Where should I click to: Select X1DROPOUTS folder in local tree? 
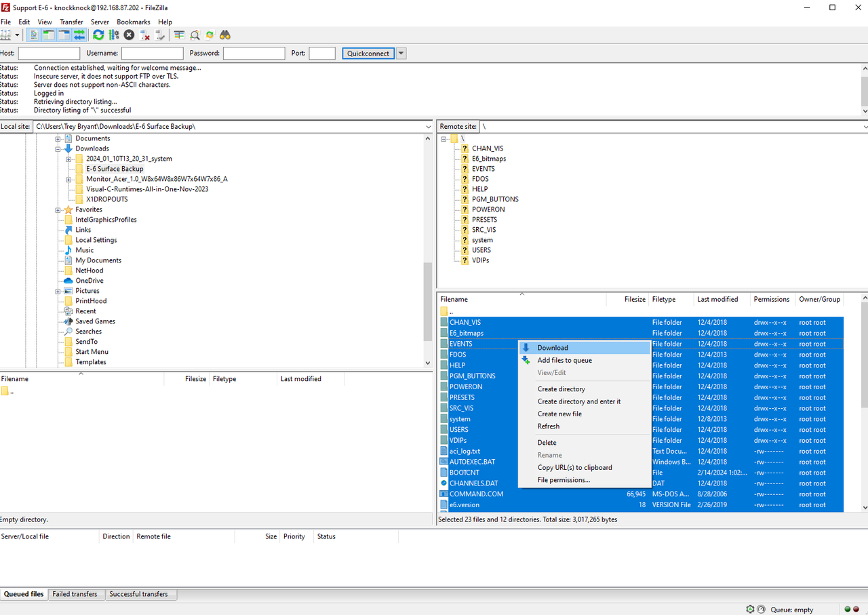tap(106, 199)
